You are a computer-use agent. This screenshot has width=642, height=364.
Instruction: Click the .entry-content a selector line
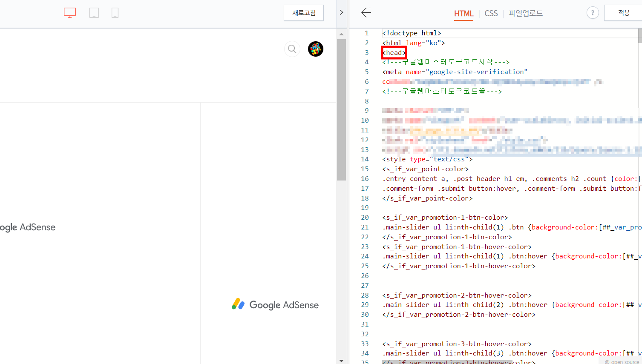click(x=512, y=179)
